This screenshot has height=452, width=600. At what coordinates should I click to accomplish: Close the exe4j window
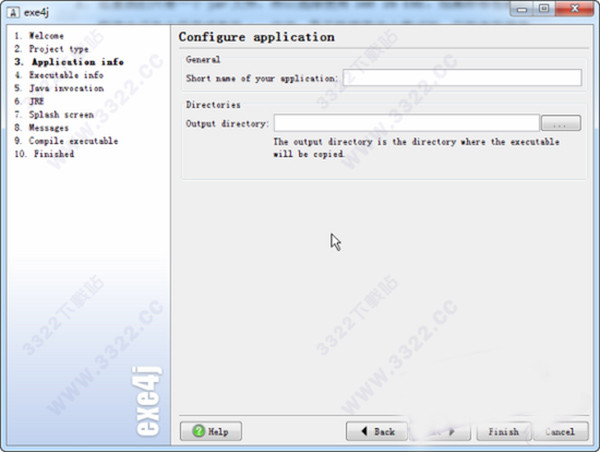click(x=574, y=9)
